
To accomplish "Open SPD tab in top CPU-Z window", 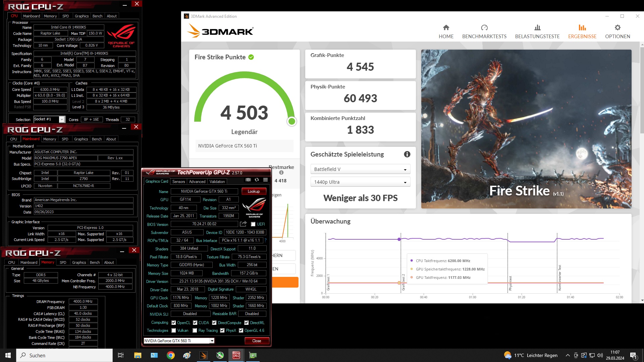I will (66, 16).
